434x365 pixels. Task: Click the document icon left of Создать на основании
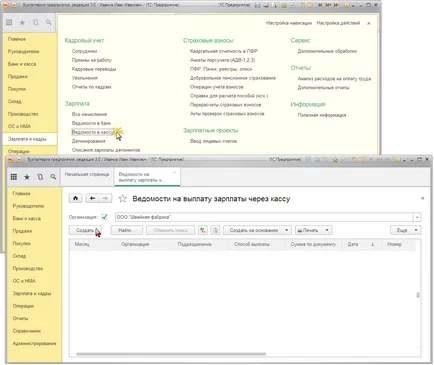(x=216, y=230)
